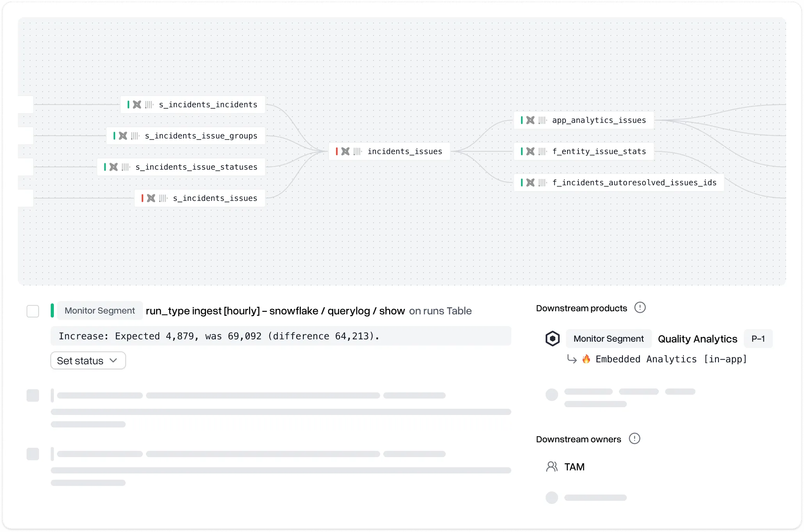Click table columns icon on app_analytics_issues node

(x=543, y=120)
